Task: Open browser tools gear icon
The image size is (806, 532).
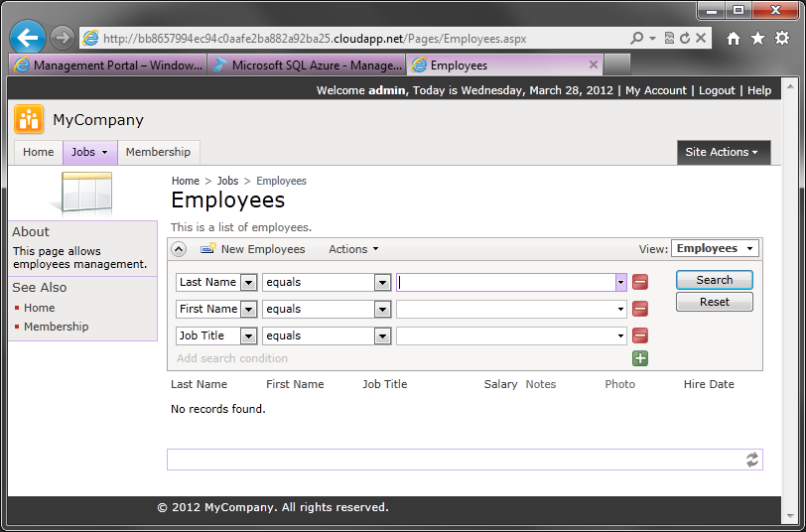Action: coord(782,38)
